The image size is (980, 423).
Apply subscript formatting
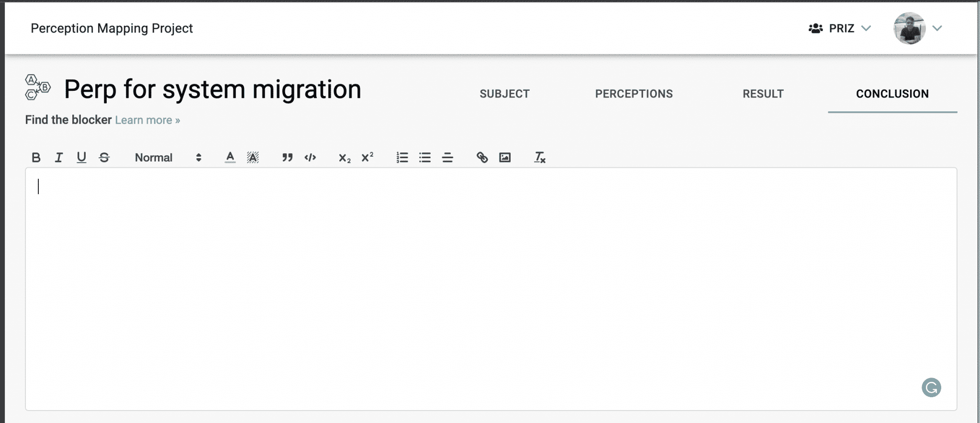pos(345,158)
